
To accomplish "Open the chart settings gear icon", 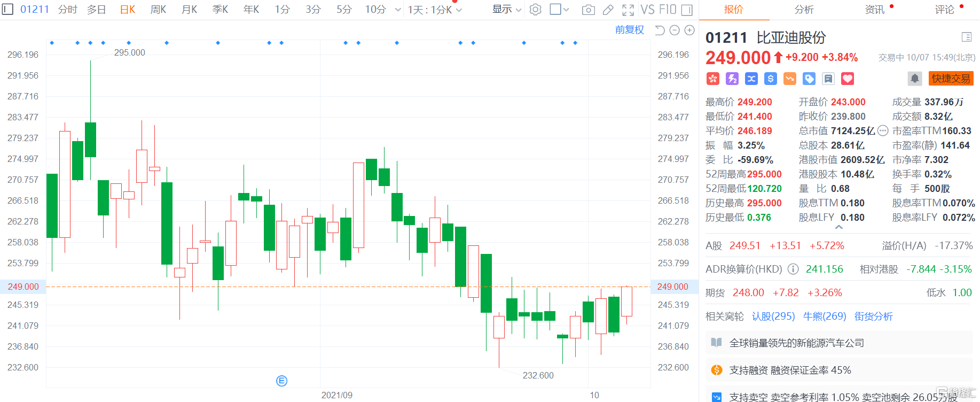I will click(x=536, y=10).
